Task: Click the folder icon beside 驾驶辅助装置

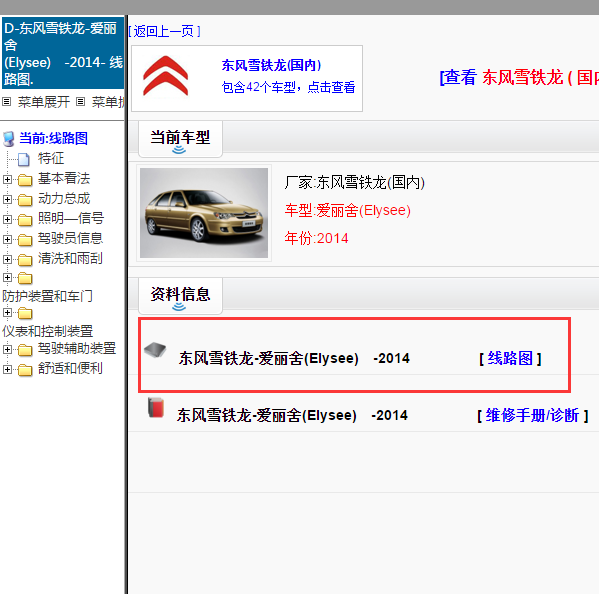Action: (x=25, y=350)
